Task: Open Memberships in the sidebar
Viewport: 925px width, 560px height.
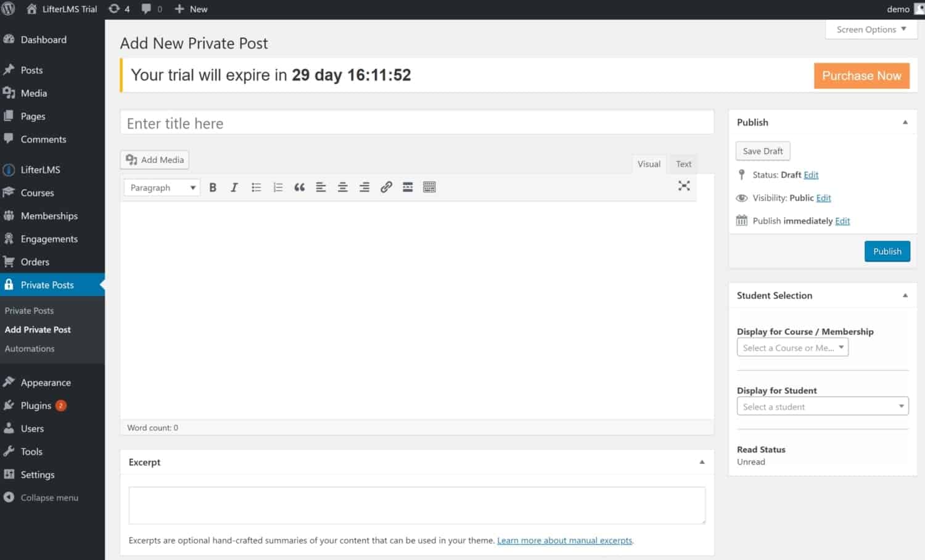Action: pyautogui.click(x=52, y=216)
